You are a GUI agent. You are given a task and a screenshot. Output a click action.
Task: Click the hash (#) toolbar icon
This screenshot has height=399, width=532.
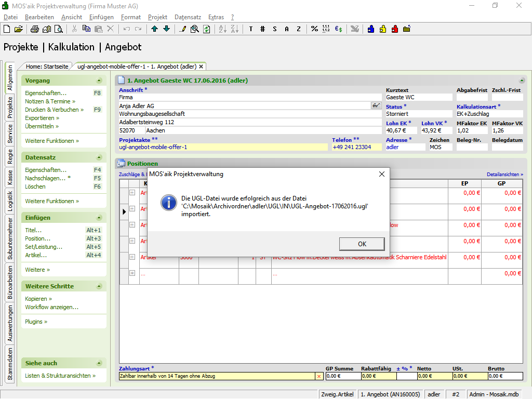tap(262, 29)
